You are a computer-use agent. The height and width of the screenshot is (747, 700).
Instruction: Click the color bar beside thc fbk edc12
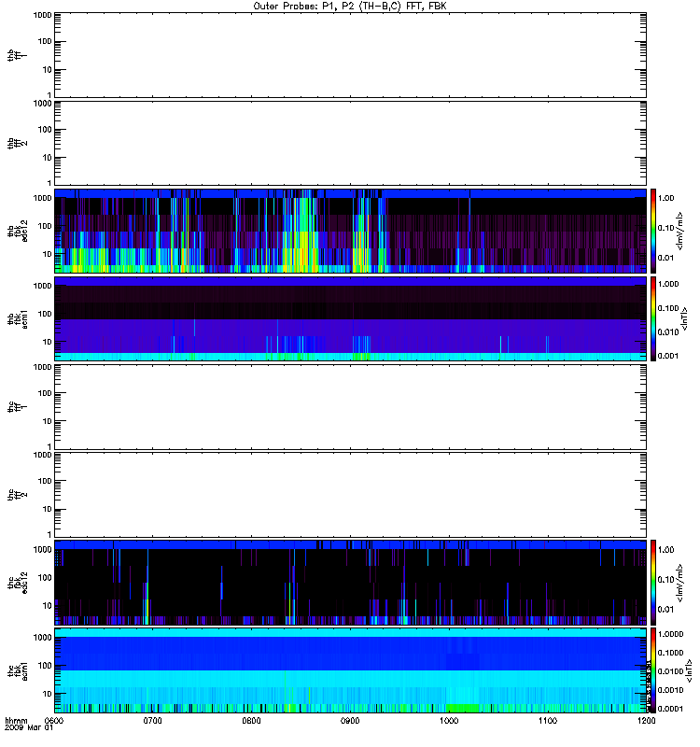coord(653,583)
